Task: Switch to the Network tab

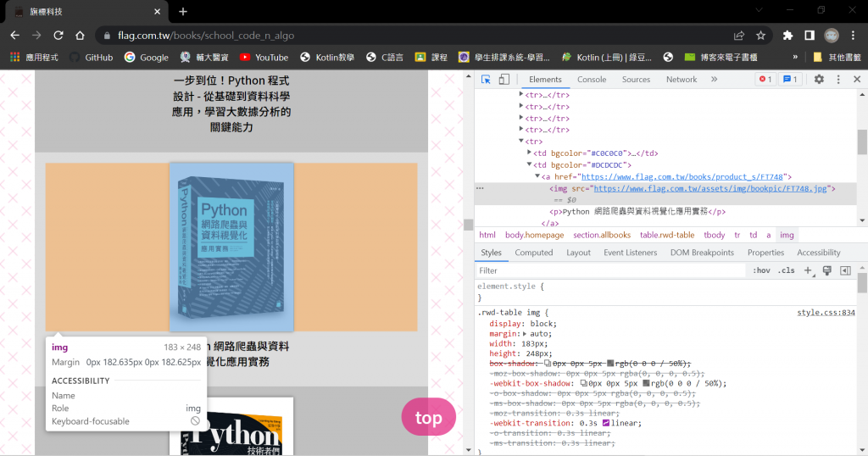Action: point(682,80)
